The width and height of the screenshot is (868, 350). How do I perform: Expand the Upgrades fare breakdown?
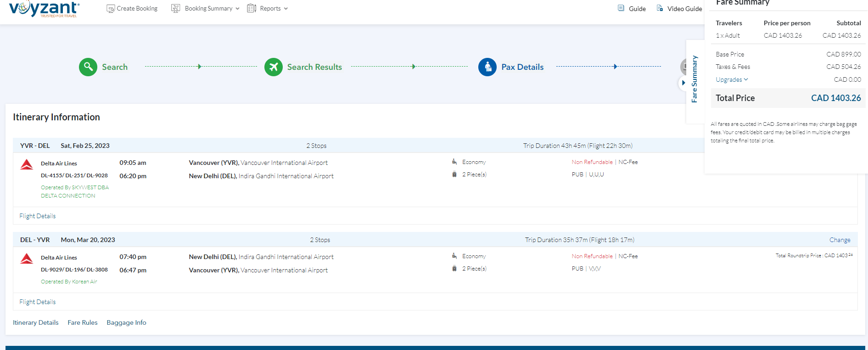(732, 79)
